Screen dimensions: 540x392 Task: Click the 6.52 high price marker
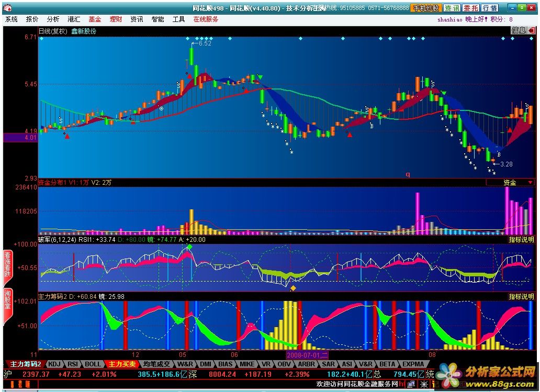point(201,43)
